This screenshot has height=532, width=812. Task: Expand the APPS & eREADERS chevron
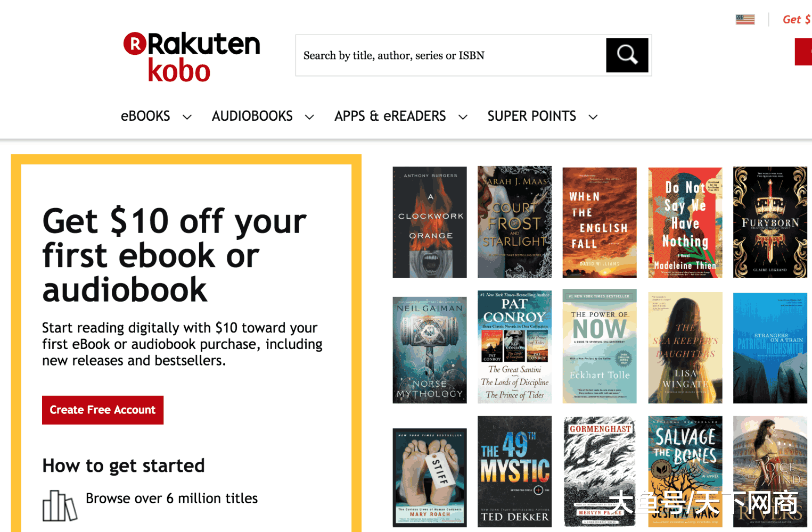[x=463, y=117]
